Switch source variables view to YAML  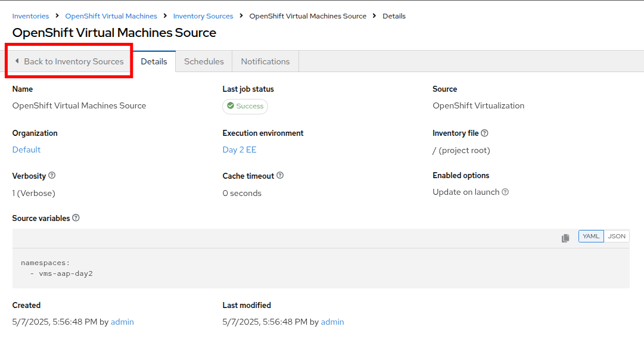(x=591, y=237)
